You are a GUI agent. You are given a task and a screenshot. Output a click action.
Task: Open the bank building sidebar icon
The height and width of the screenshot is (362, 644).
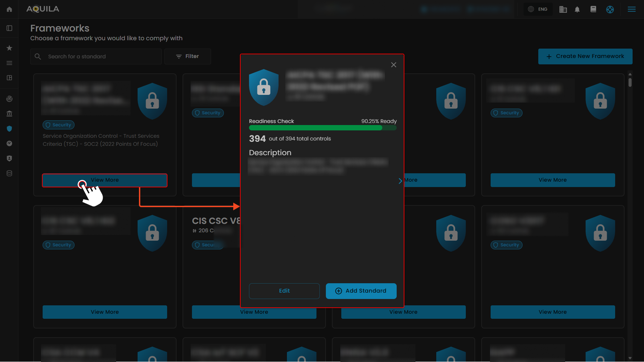point(9,114)
